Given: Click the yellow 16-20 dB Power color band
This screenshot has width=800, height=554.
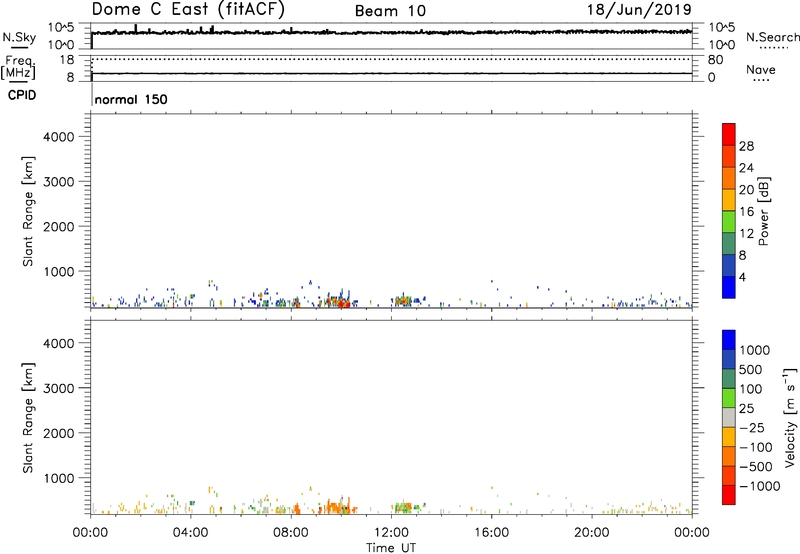Looking at the screenshot, I should pos(729,200).
